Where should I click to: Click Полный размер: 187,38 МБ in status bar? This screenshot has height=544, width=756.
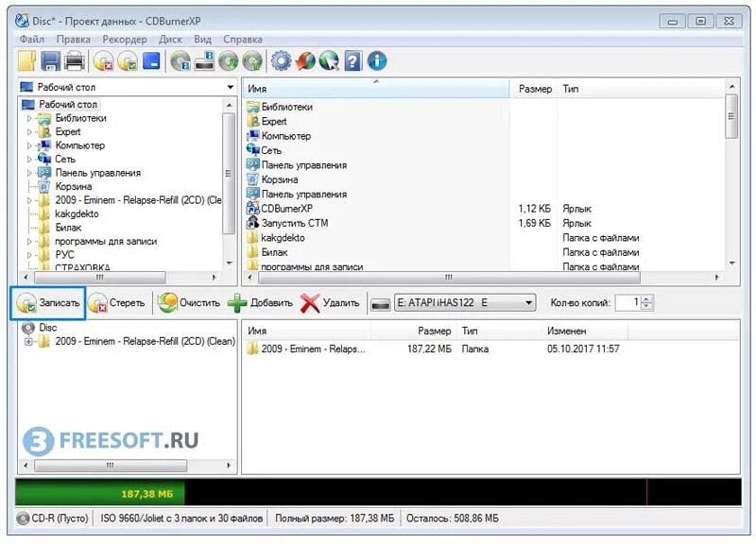(335, 518)
